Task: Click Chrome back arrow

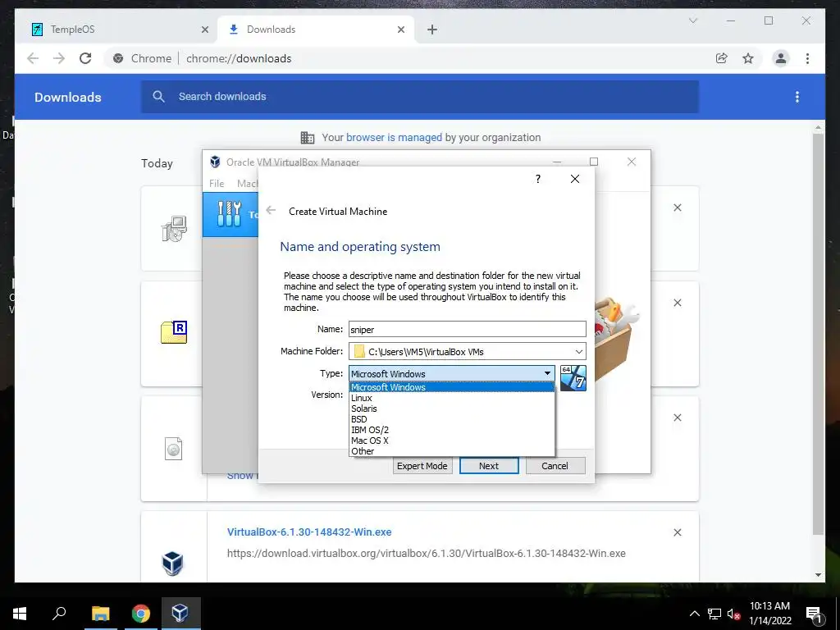Action: click(x=33, y=58)
